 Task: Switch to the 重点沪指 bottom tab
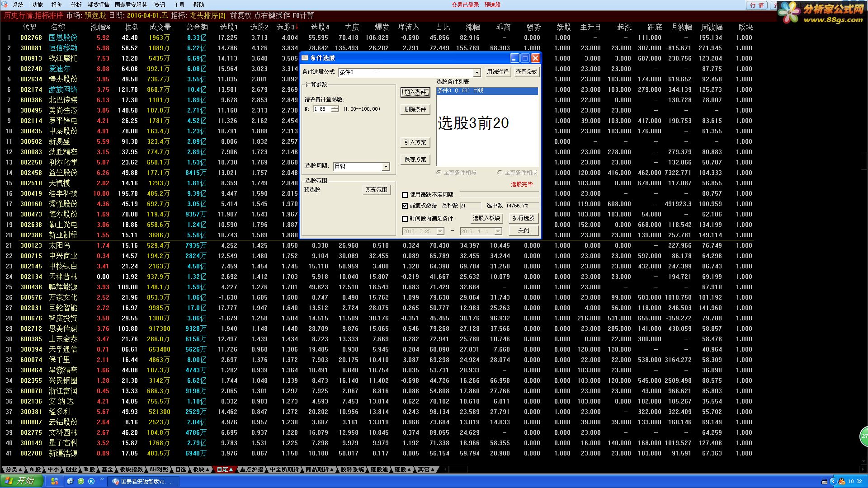251,469
